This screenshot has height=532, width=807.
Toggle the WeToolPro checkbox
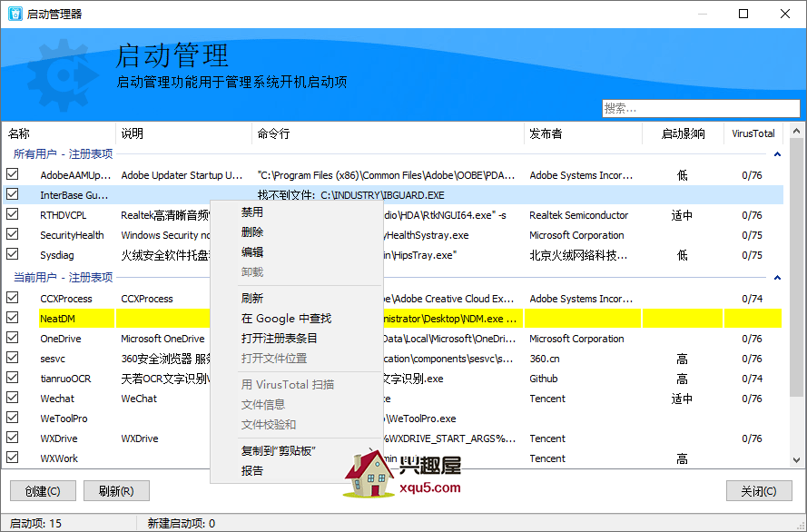click(x=13, y=418)
